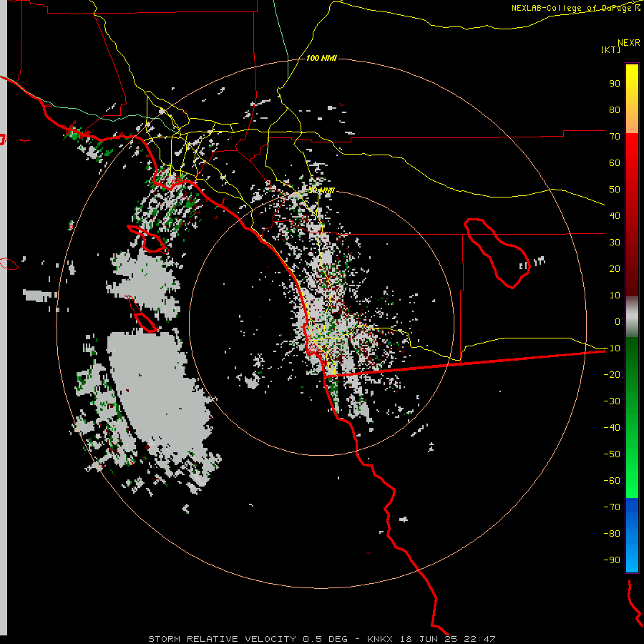Screen dimensions: 644x644
Task: Click the positive 10 scale value
Action: pyautogui.click(x=615, y=296)
